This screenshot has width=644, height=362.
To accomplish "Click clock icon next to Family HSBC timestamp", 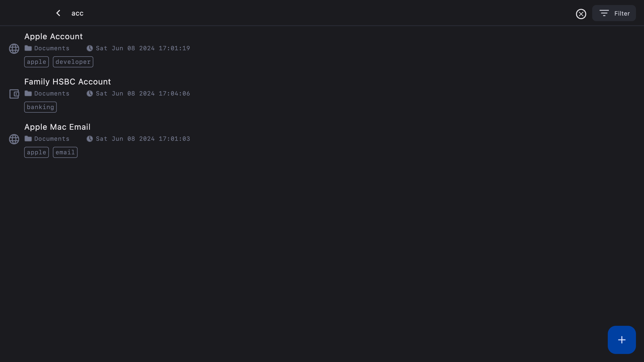I will [x=90, y=94].
